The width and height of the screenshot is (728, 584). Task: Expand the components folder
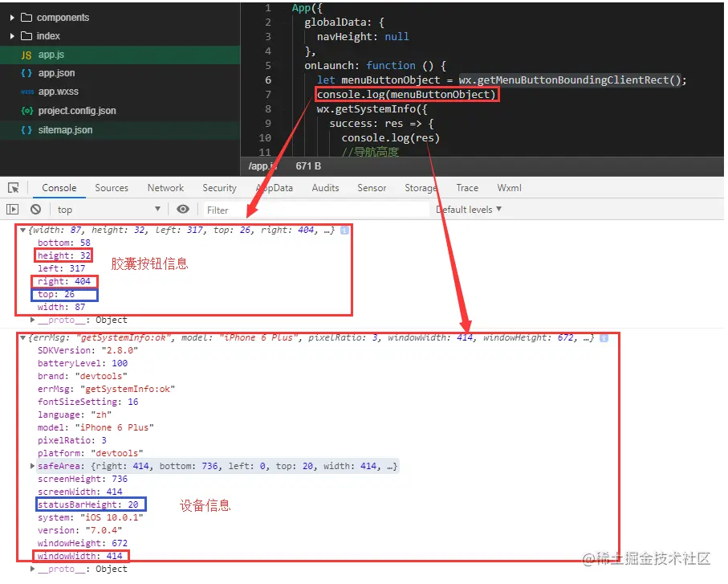click(x=12, y=18)
